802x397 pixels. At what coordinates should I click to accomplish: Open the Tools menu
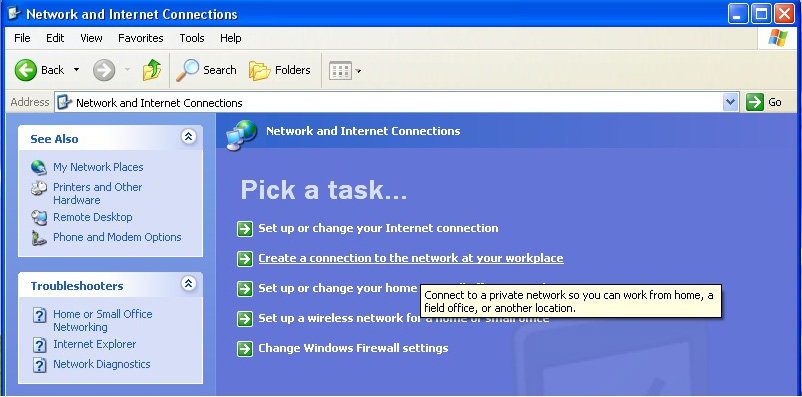click(192, 38)
